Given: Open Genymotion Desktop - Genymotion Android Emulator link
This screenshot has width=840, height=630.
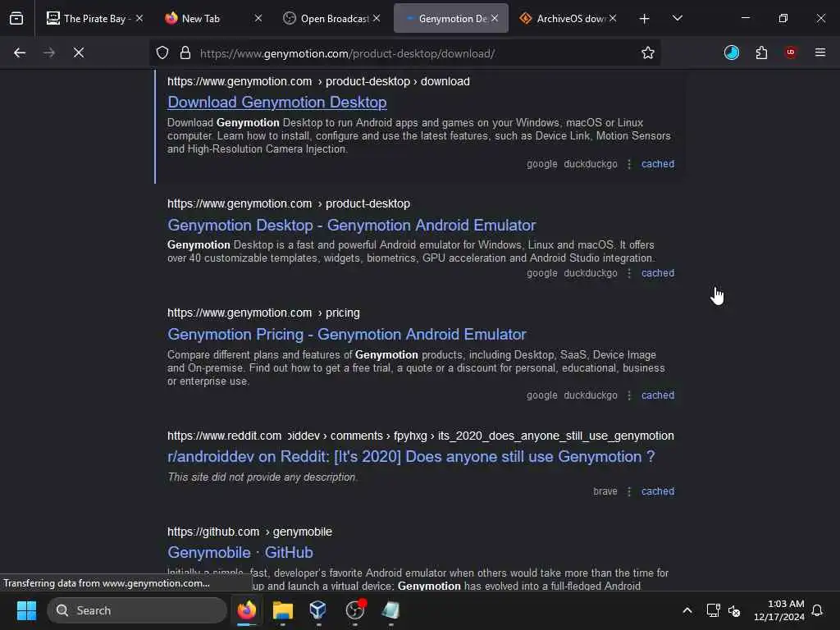Looking at the screenshot, I should [x=351, y=225].
